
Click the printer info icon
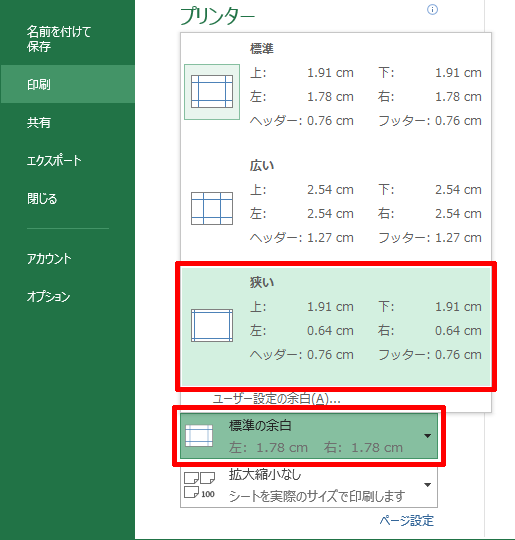432,10
